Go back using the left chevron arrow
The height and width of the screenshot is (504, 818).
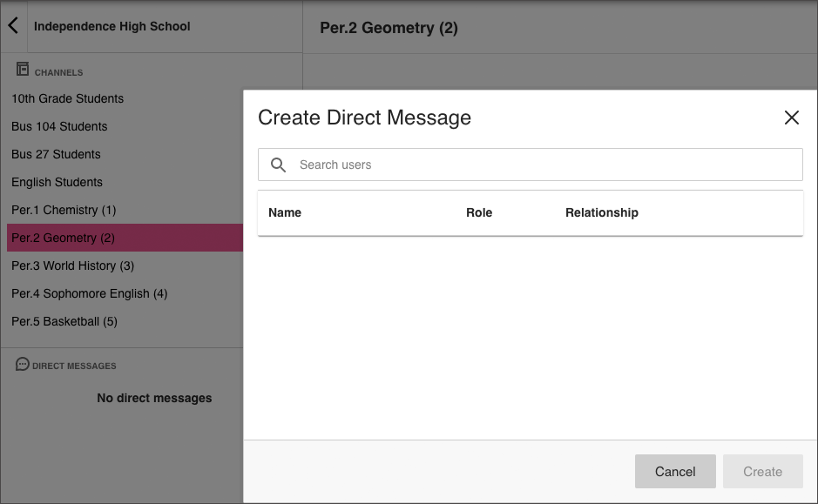[13, 25]
